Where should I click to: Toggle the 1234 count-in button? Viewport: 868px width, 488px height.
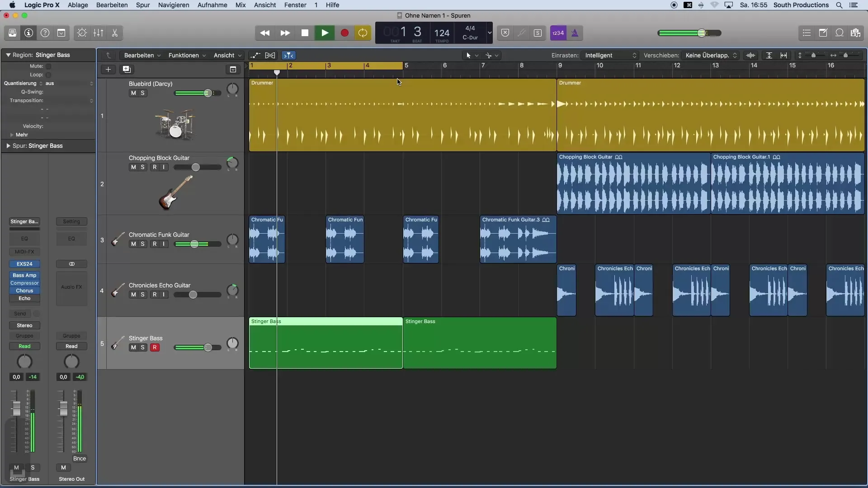pyautogui.click(x=558, y=33)
